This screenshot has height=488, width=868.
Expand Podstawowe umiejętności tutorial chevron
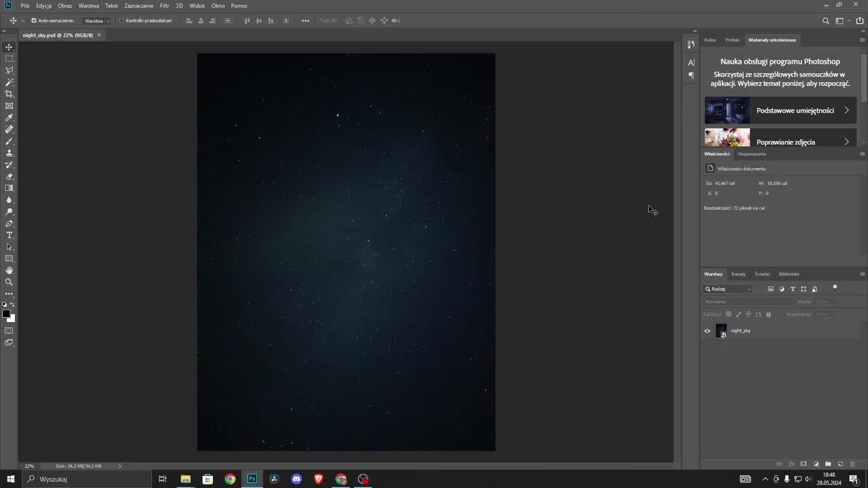846,110
